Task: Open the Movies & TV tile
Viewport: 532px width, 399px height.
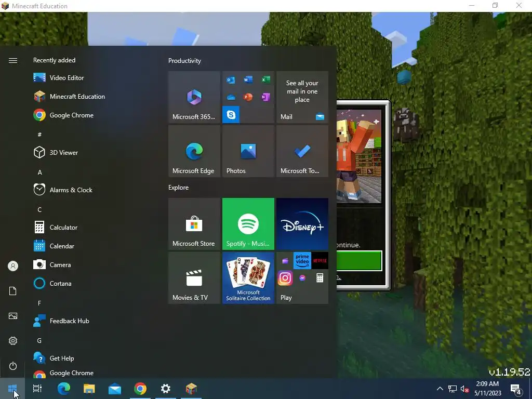Action: pos(194,278)
